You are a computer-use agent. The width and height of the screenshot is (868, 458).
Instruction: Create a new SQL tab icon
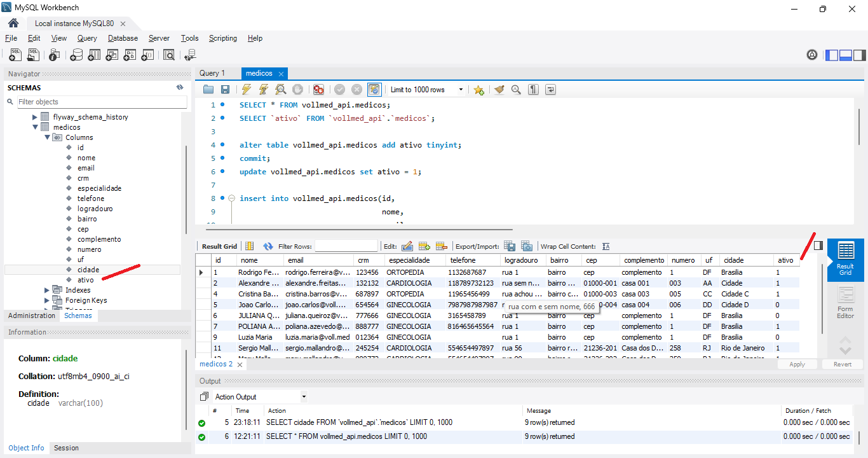point(15,55)
